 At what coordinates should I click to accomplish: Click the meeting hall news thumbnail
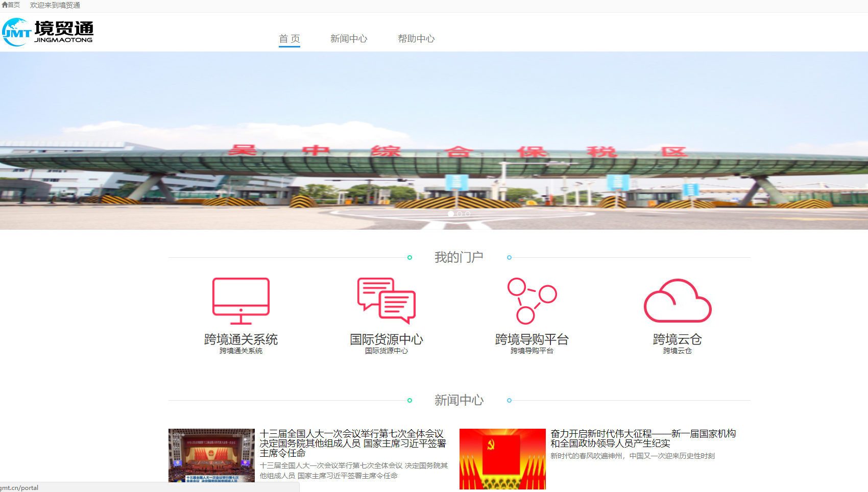point(211,456)
